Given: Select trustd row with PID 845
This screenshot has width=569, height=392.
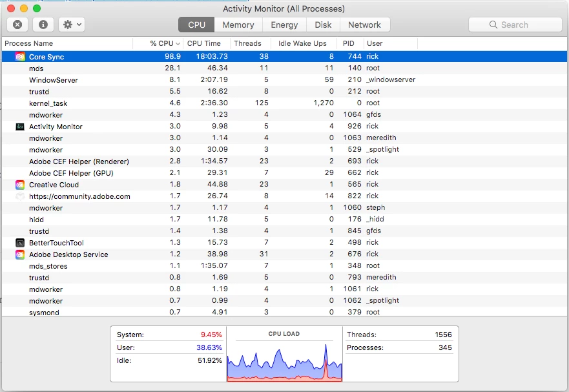Looking at the screenshot, I should point(284,231).
